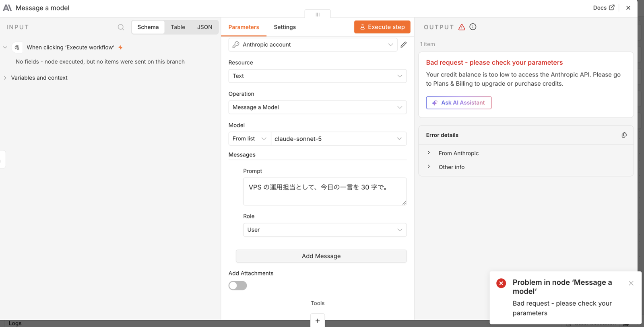
Task: Copy error details with the copy icon
Action: [x=624, y=135]
